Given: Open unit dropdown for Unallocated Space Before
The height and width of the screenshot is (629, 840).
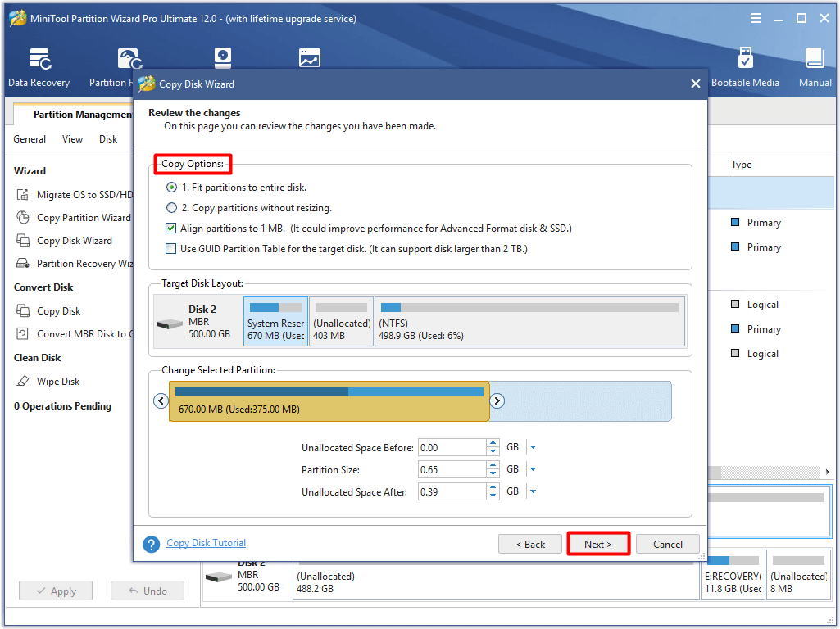Looking at the screenshot, I should [x=533, y=447].
